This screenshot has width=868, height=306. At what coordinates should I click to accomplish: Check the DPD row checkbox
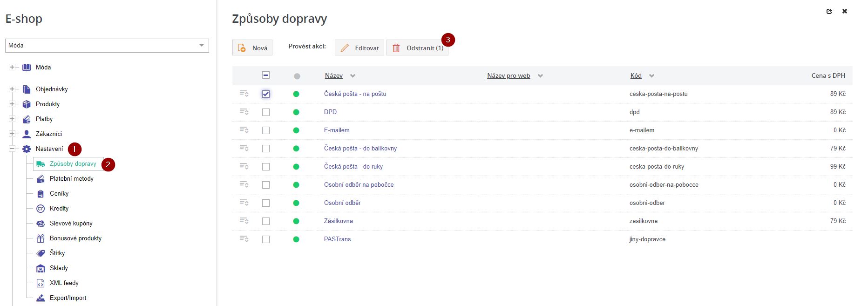(266, 112)
